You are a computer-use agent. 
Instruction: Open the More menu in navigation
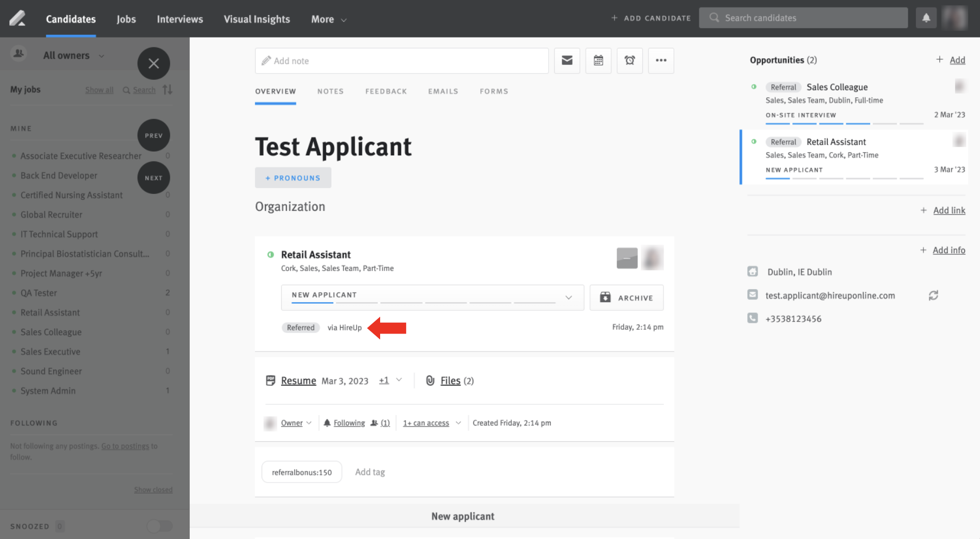point(328,19)
